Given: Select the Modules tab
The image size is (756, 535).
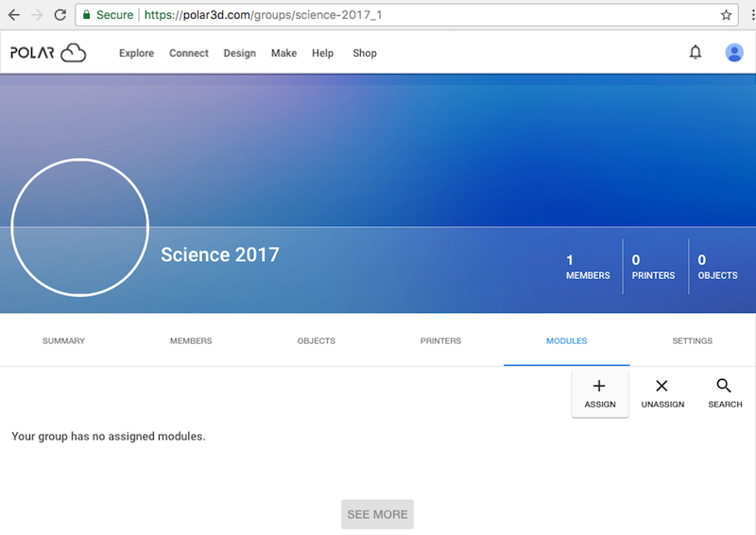Looking at the screenshot, I should pos(566,341).
